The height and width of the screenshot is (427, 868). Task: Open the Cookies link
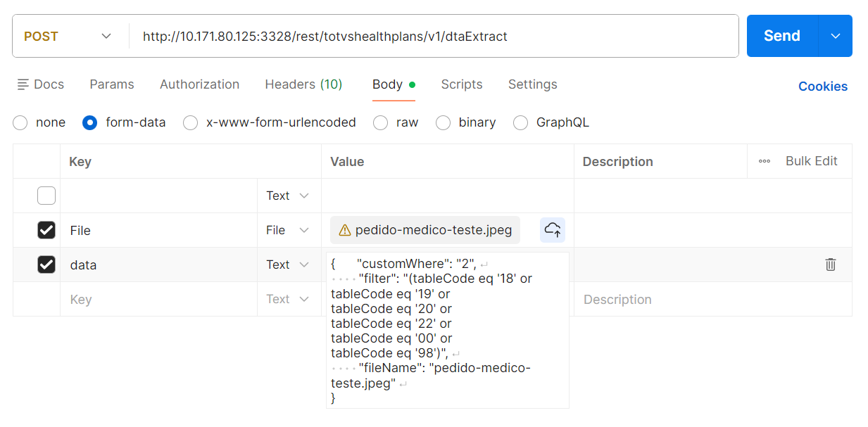[822, 87]
